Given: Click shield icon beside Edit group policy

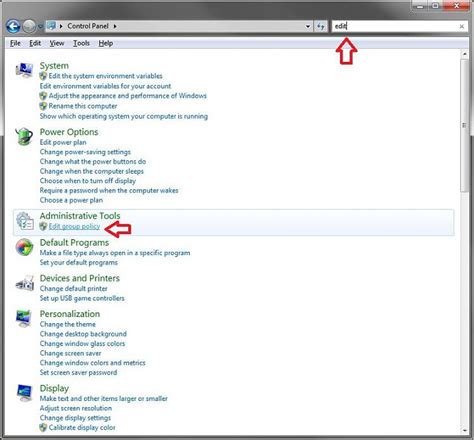Looking at the screenshot, I should click(43, 226).
